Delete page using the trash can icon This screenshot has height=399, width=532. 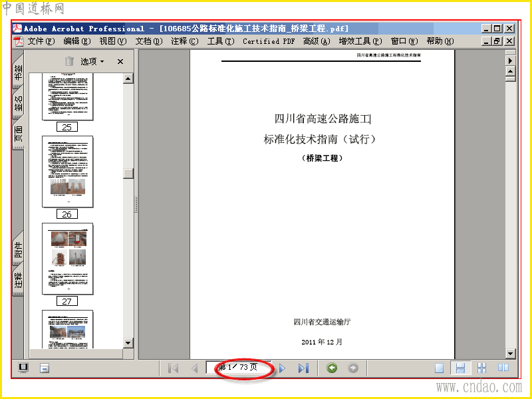(69, 61)
